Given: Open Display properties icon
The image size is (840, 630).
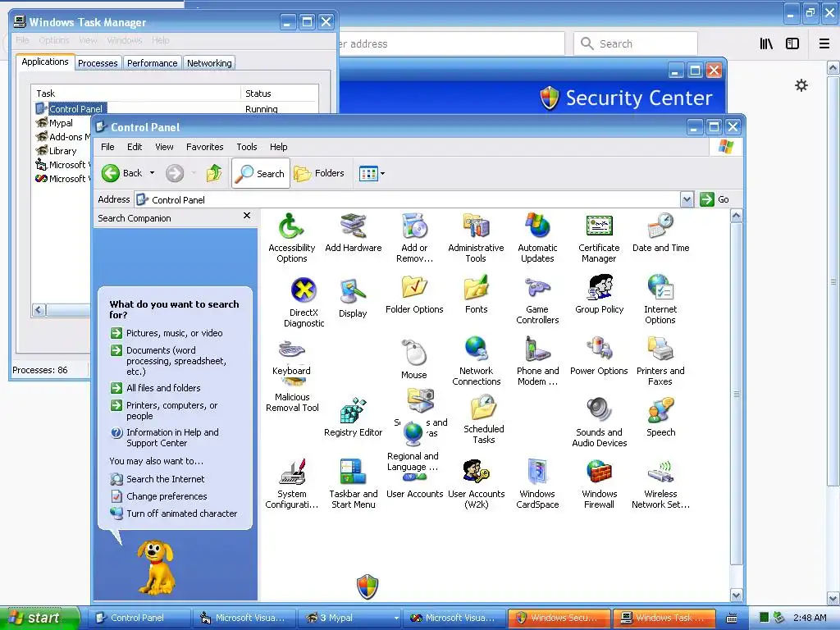Looking at the screenshot, I should click(x=353, y=298).
